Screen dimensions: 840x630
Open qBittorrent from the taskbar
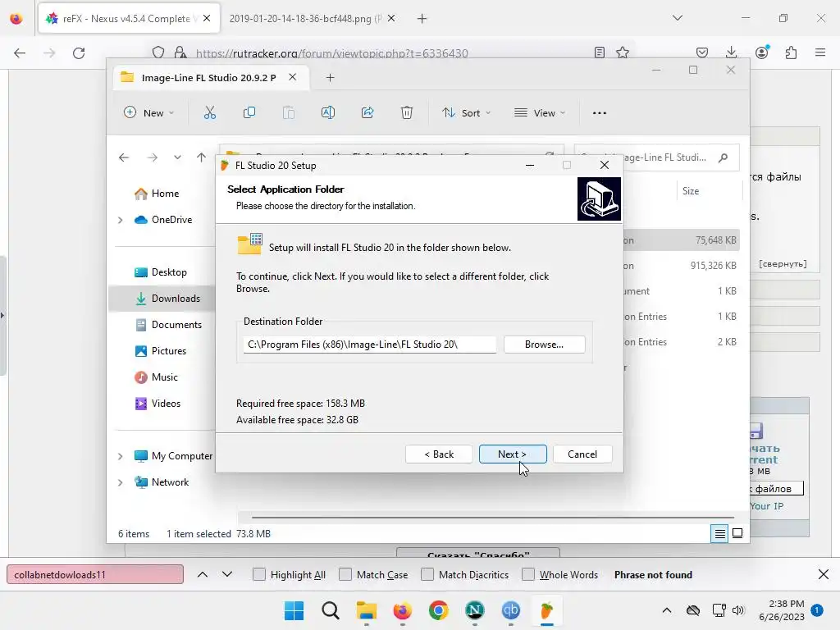[x=510, y=610]
